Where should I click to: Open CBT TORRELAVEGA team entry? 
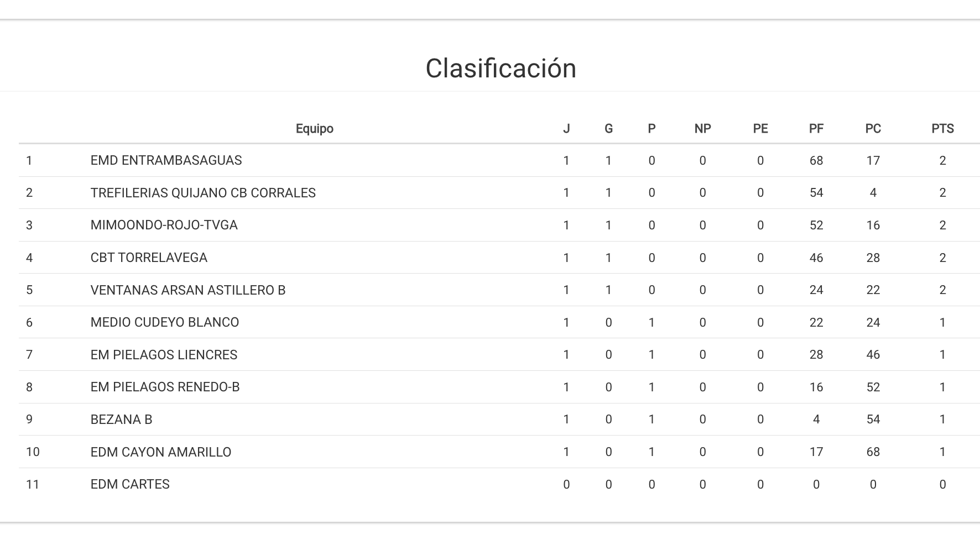149,258
